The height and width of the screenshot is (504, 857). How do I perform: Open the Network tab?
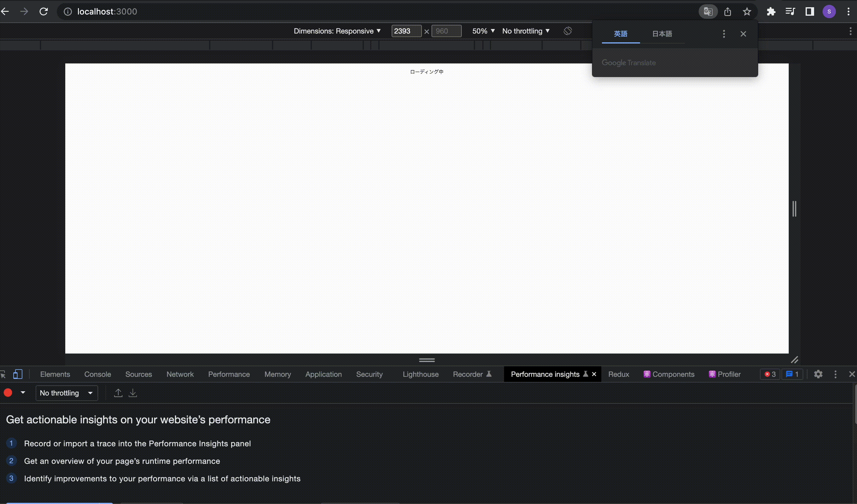(180, 374)
